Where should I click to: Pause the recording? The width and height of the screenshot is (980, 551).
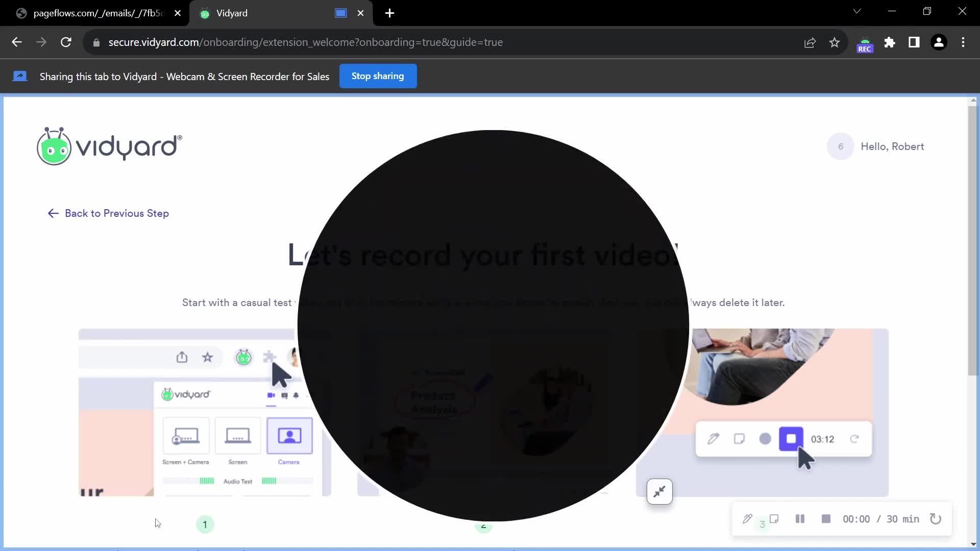(x=800, y=519)
